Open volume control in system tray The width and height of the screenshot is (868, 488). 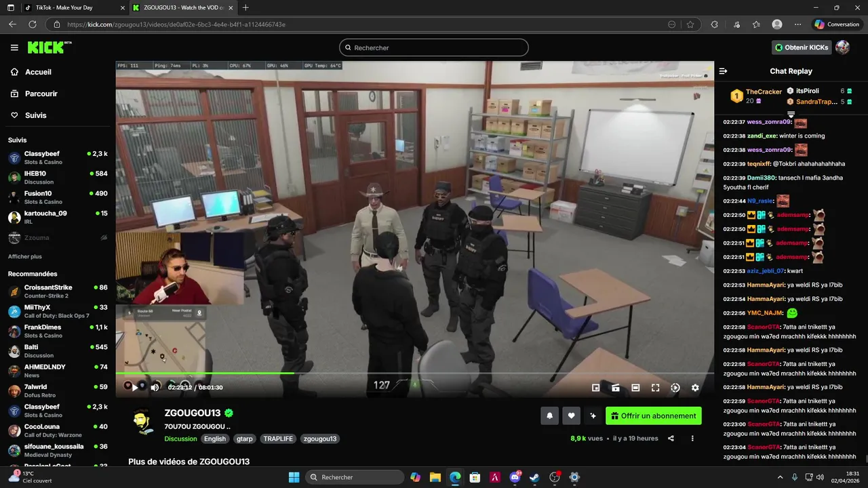[819, 477]
